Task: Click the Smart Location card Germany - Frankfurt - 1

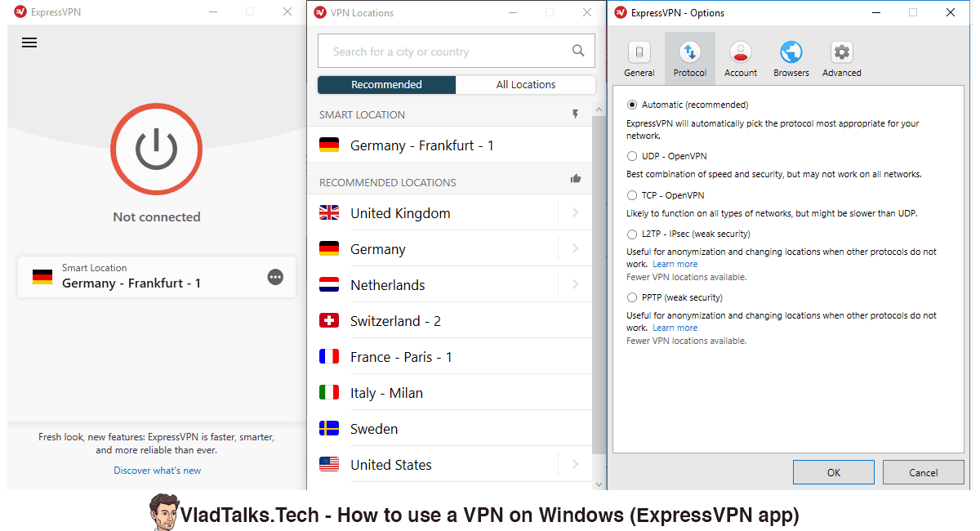Action: [157, 277]
